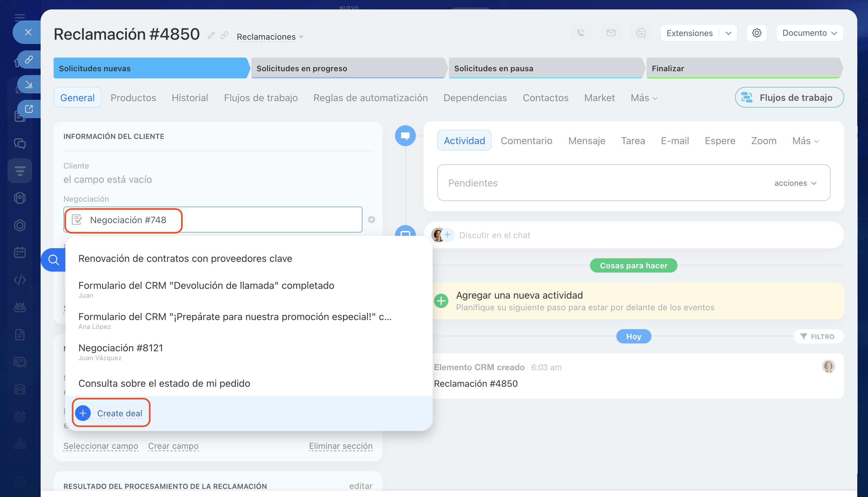This screenshot has width=868, height=497.
Task: Expand the Documento dropdown
Action: pyautogui.click(x=809, y=33)
